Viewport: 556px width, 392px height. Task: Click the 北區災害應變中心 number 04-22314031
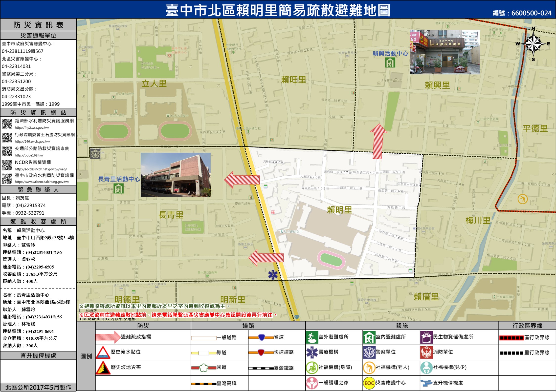coord(16,66)
